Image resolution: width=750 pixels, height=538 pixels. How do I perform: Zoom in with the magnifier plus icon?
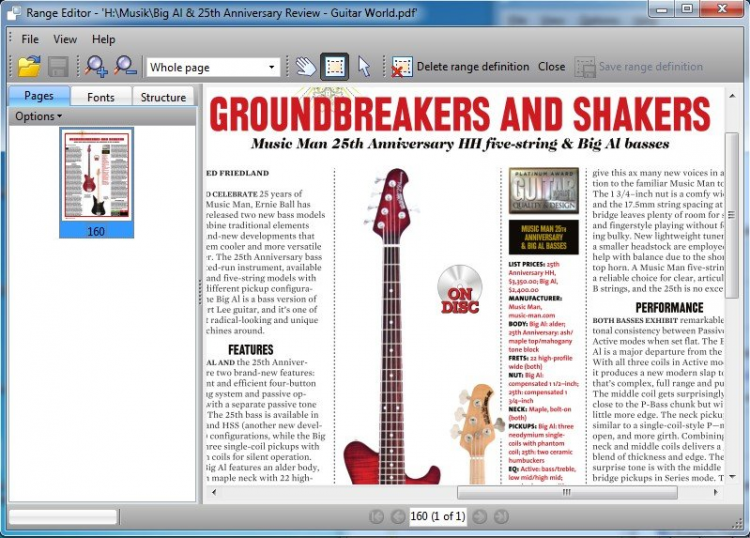click(x=96, y=66)
